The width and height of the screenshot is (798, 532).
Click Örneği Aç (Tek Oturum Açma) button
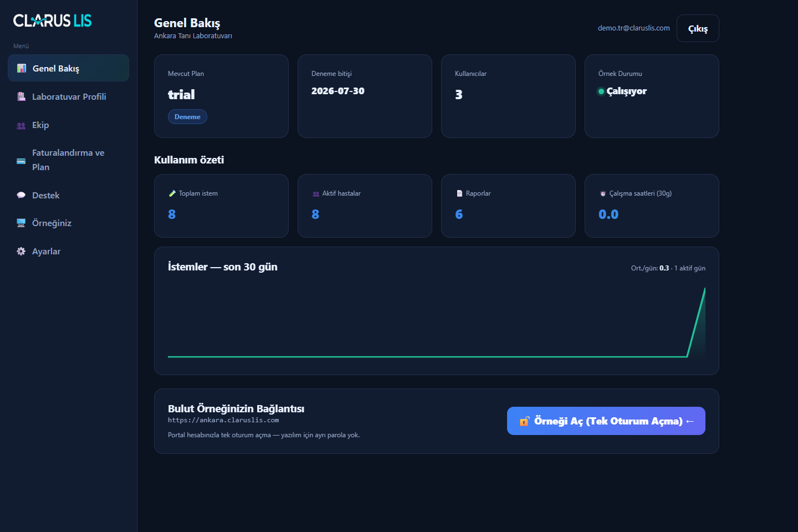(606, 421)
